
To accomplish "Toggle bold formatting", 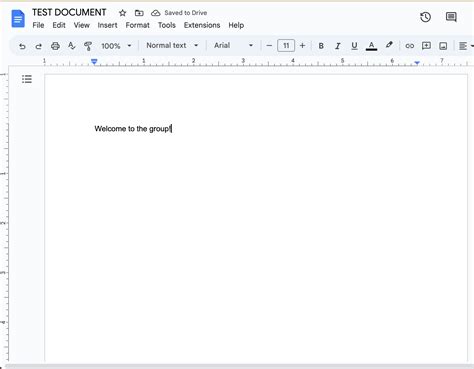I will tap(321, 46).
